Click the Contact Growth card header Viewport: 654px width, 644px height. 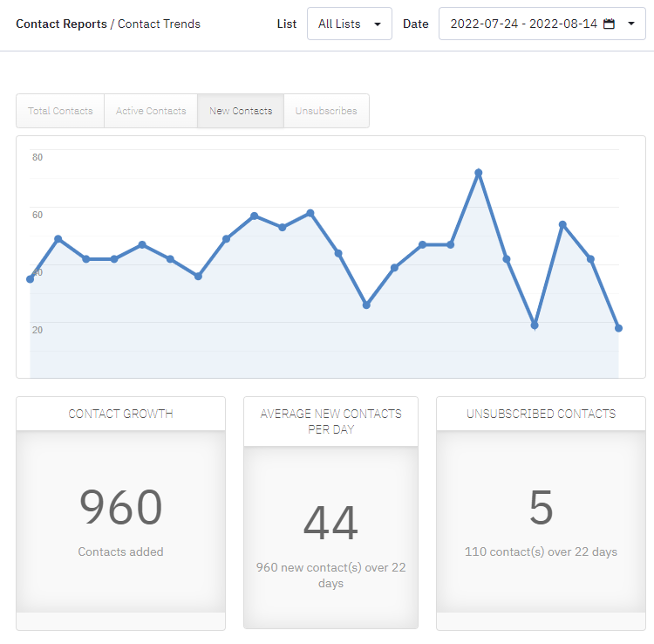pyautogui.click(x=120, y=414)
